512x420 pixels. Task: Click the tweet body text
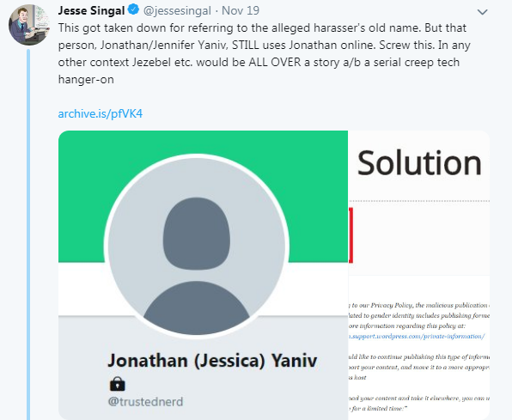[264, 53]
